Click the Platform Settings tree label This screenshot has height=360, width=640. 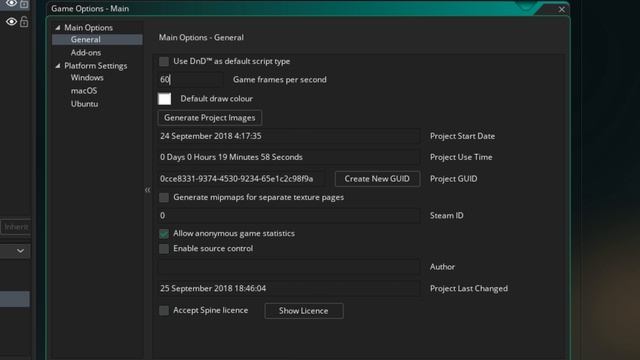[x=96, y=66]
